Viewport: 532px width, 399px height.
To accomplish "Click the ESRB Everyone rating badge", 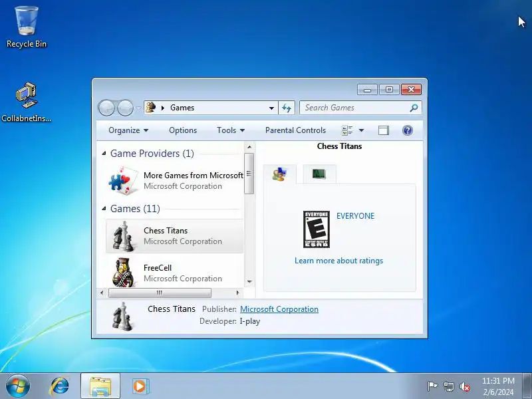I will (x=317, y=229).
